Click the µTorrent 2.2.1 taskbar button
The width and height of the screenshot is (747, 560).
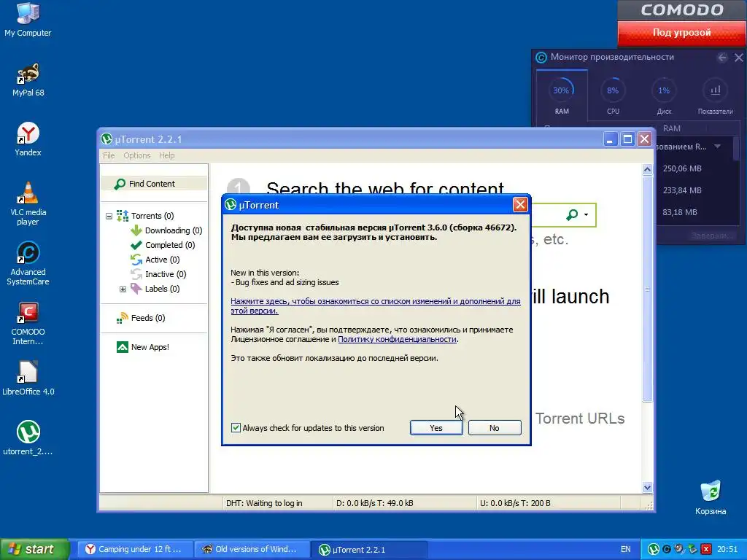pyautogui.click(x=368, y=549)
